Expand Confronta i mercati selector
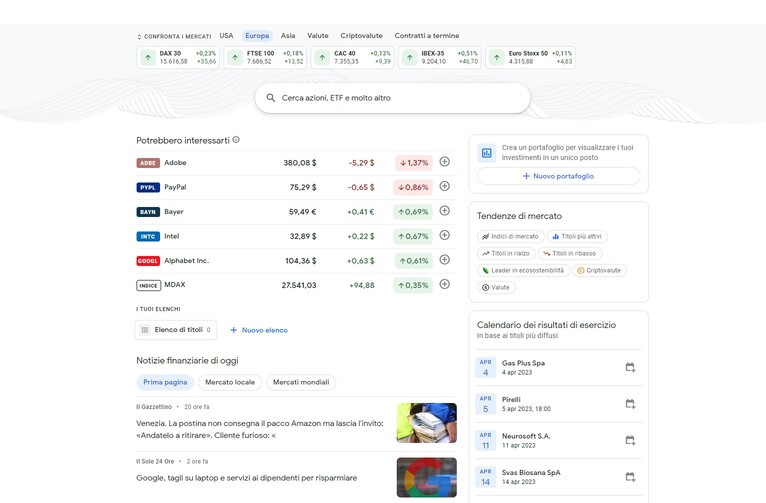 click(x=174, y=37)
